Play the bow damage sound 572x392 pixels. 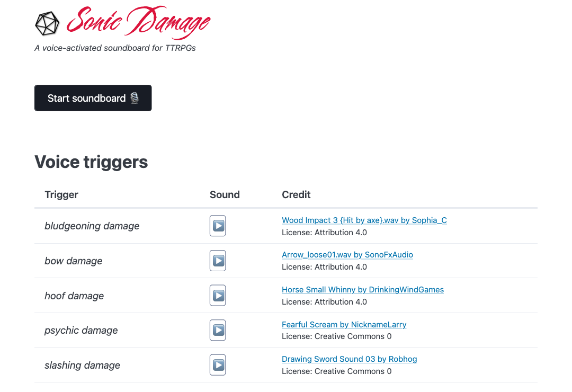[218, 260]
